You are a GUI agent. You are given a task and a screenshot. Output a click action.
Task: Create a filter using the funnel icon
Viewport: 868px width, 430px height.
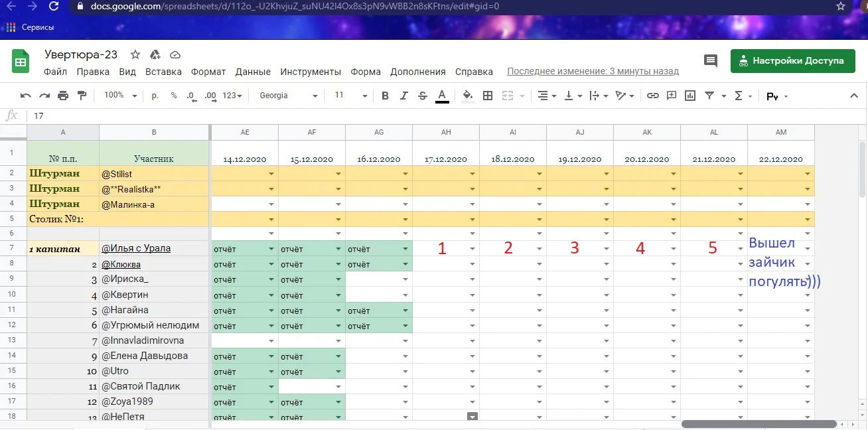point(709,95)
